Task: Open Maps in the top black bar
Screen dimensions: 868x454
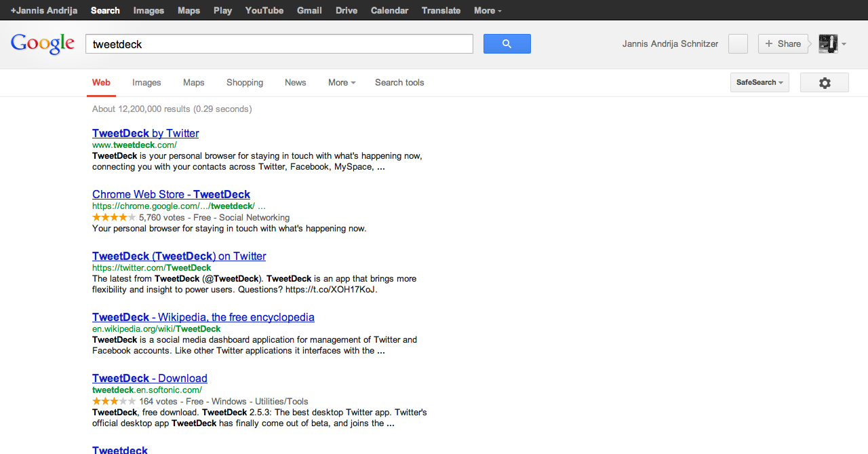Action: (189, 10)
